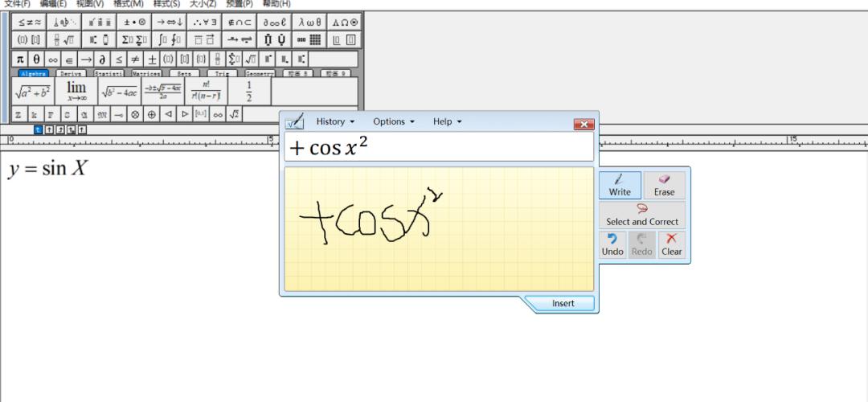Click the Insert button
Screen dimensions: 868x402
563,303
